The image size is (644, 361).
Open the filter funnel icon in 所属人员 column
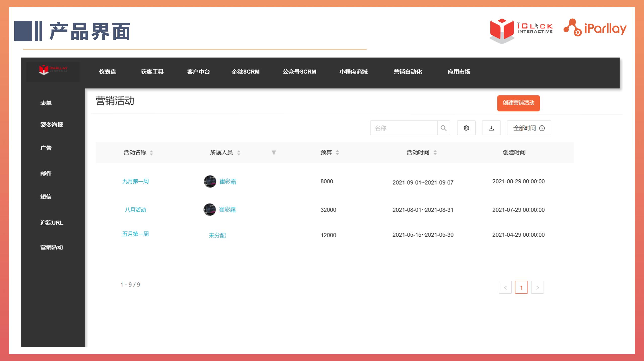coord(273,152)
